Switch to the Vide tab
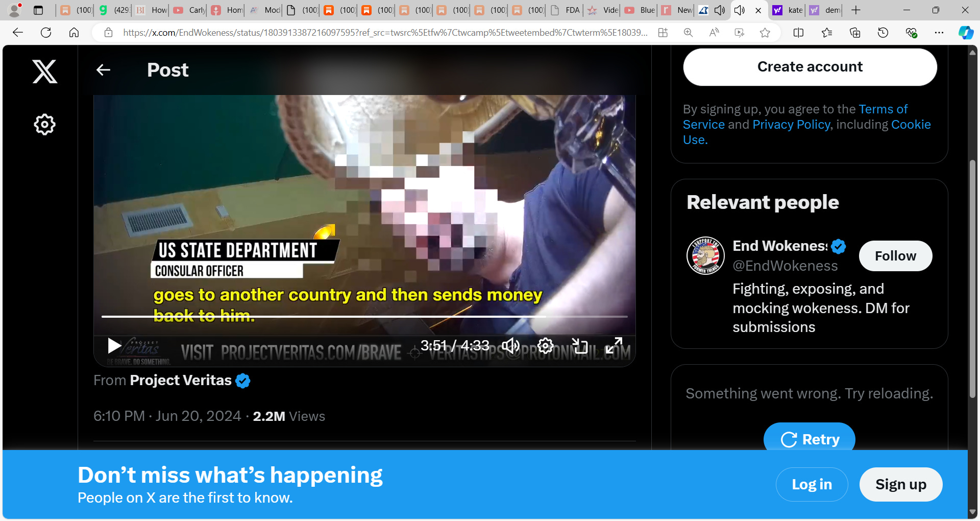 [x=603, y=10]
